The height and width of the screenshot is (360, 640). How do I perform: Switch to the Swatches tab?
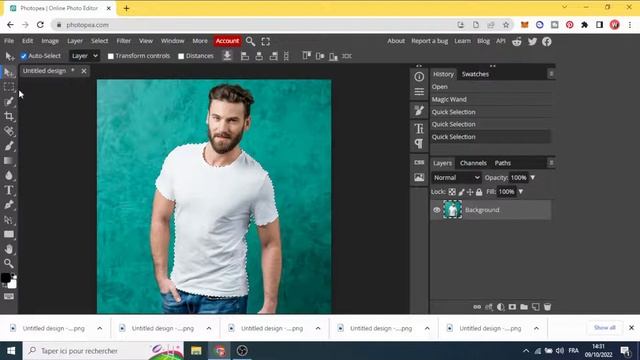click(x=475, y=74)
